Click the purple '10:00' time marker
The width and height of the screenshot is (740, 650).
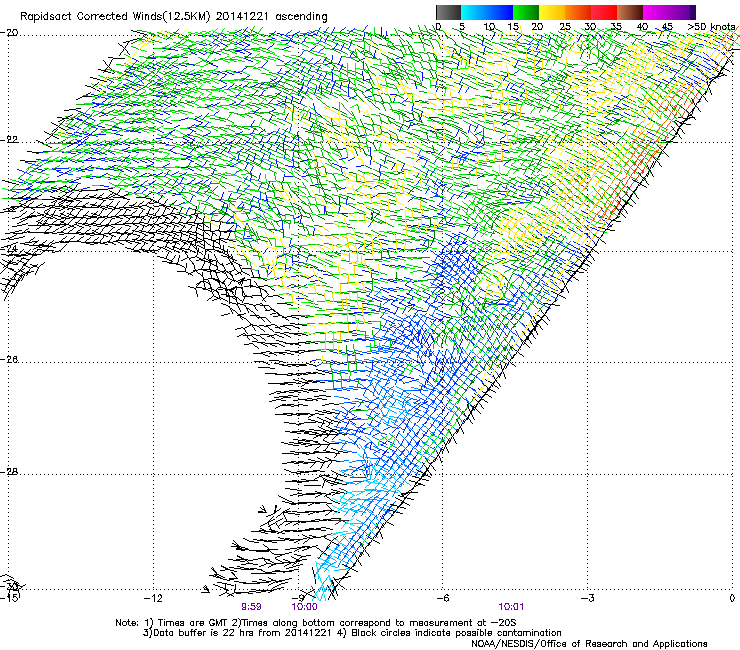tap(304, 607)
